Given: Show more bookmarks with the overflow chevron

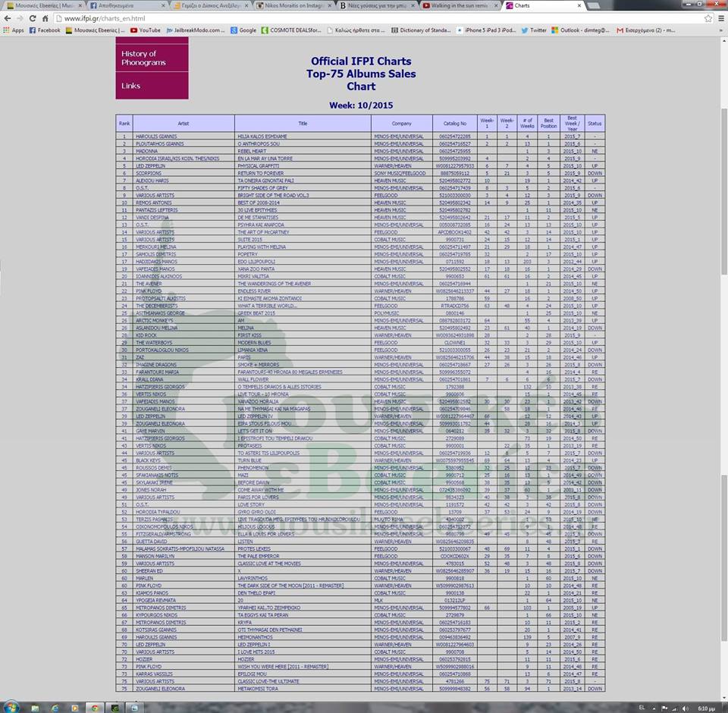Looking at the screenshot, I should click(x=721, y=30).
